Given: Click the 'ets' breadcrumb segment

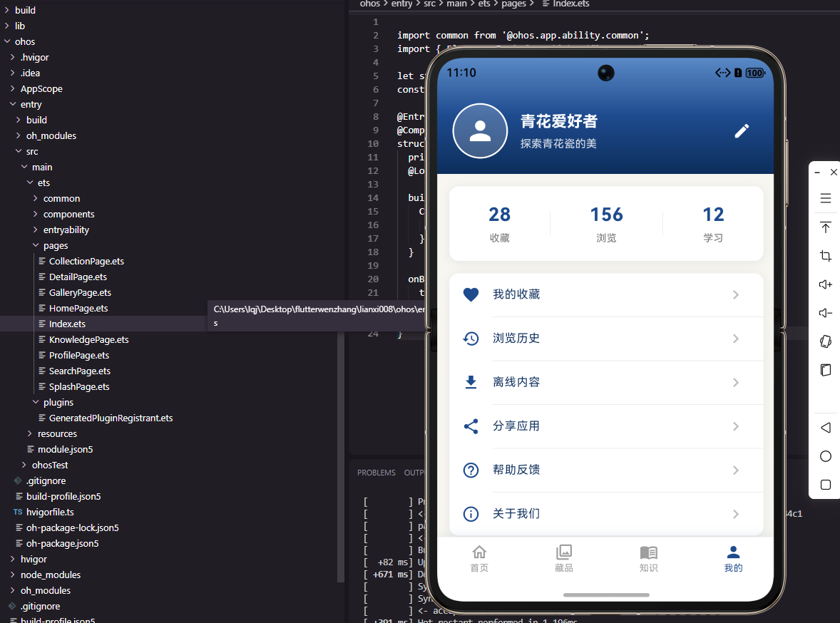Looking at the screenshot, I should (x=483, y=4).
